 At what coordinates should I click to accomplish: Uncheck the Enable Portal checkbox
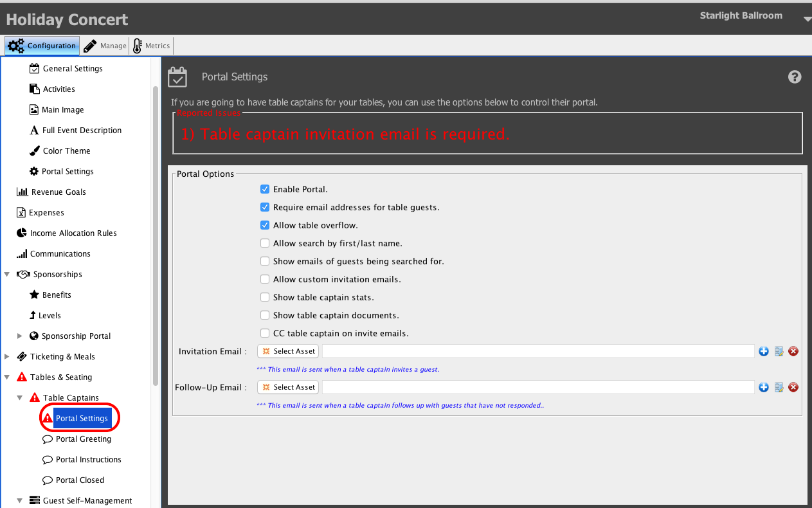[x=265, y=189]
